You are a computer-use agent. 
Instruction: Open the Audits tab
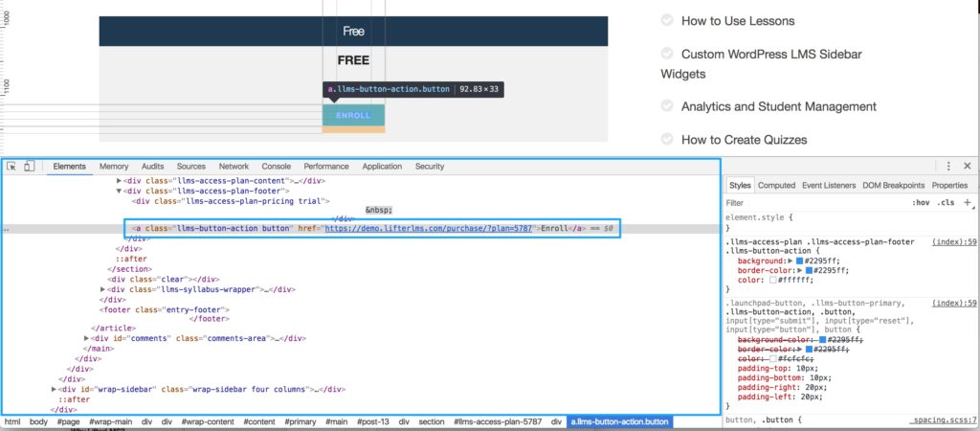click(x=152, y=167)
